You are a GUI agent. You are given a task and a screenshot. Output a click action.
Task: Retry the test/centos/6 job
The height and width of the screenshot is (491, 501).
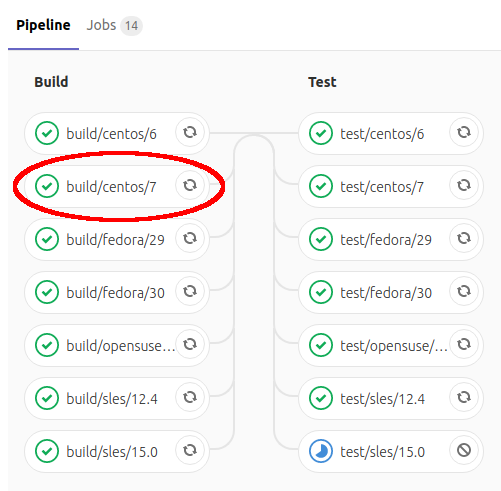coord(464,133)
